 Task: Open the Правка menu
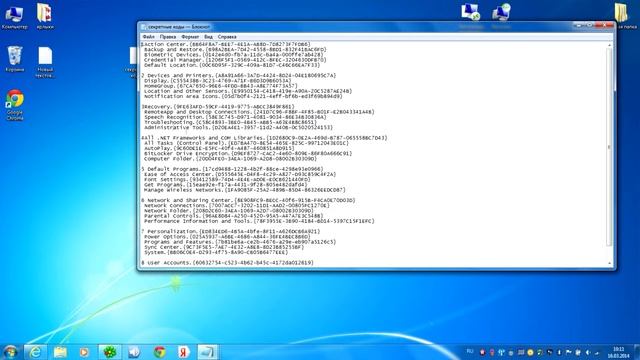pyautogui.click(x=168, y=37)
